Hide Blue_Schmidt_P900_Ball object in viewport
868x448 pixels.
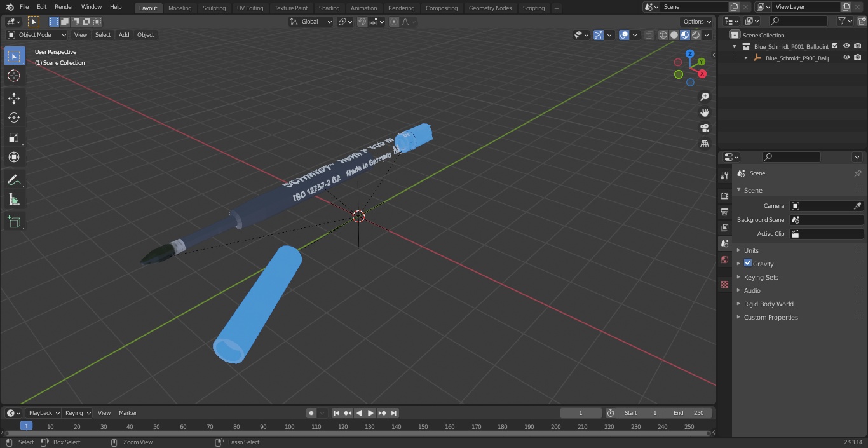846,58
